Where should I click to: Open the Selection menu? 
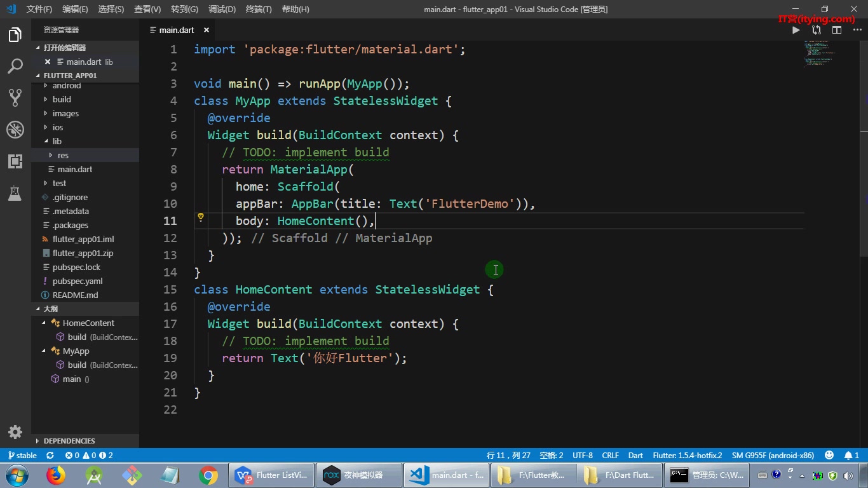pos(111,9)
